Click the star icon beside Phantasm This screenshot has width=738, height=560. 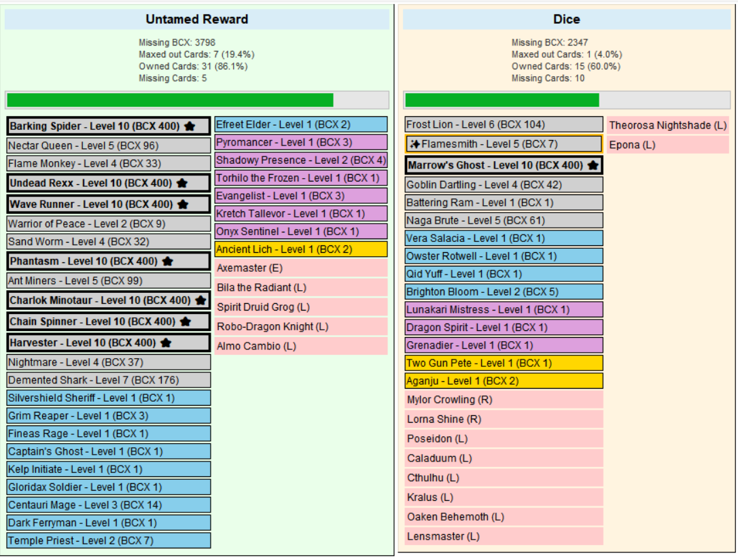(x=168, y=261)
